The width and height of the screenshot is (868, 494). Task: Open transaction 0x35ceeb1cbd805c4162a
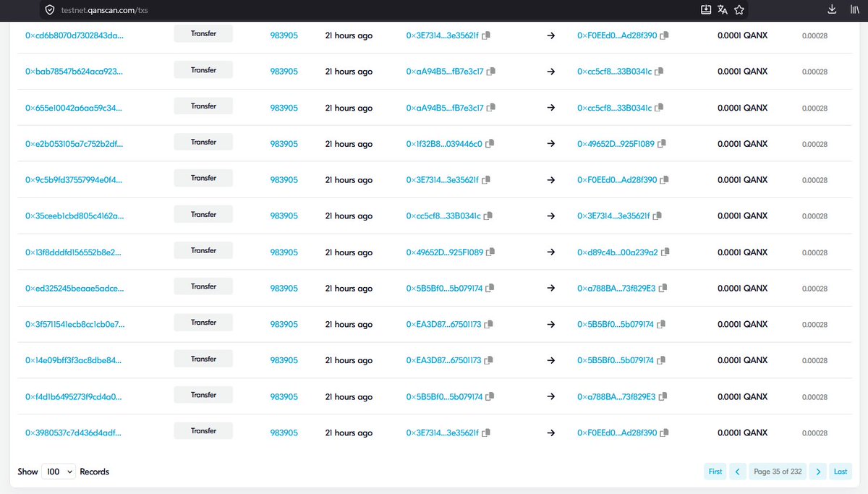click(75, 216)
